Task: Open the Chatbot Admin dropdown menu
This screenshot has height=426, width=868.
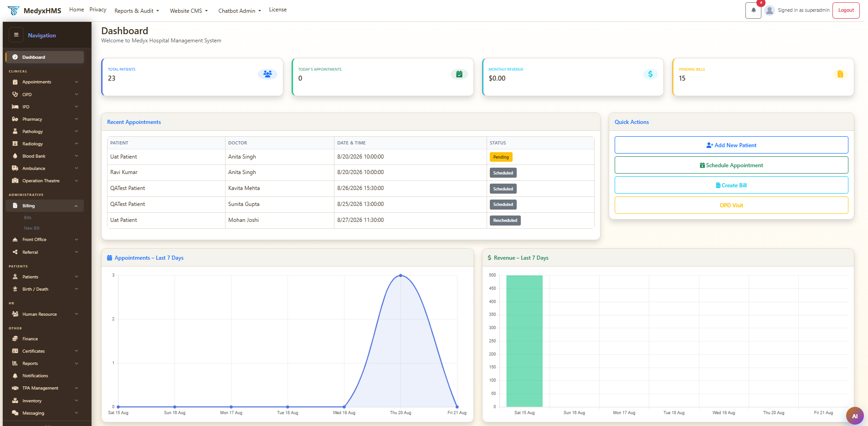Action: point(240,10)
